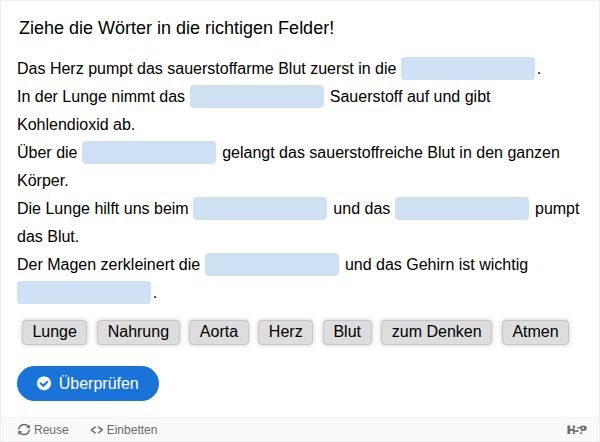Click the last blank after 'ist wichtig'
The width and height of the screenshot is (600, 442).
coord(84,293)
